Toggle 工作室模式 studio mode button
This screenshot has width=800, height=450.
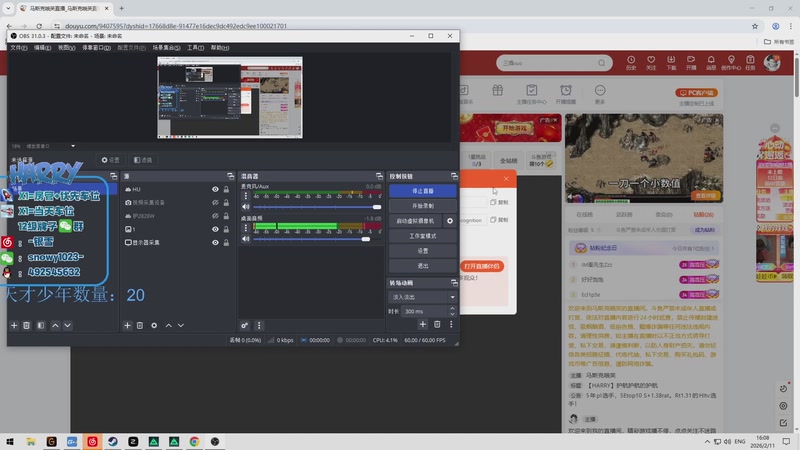pos(422,236)
